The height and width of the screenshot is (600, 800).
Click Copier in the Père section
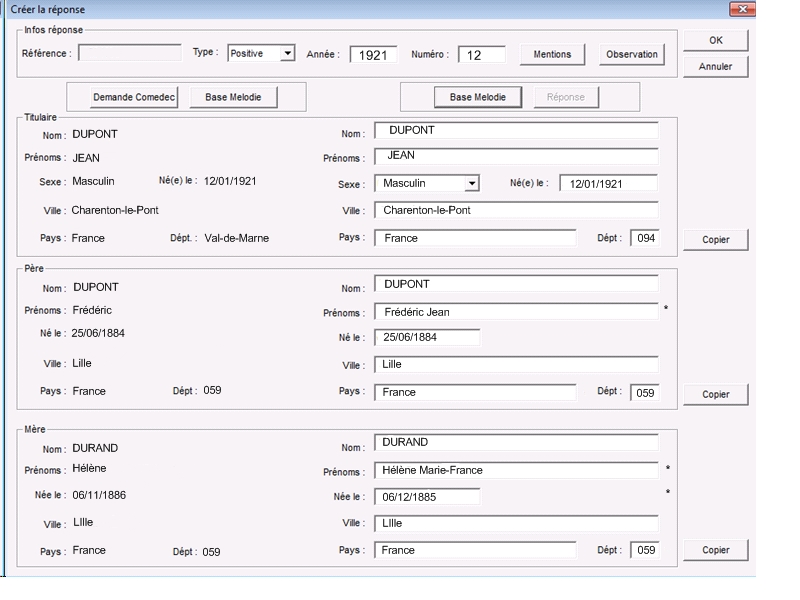[x=715, y=394]
